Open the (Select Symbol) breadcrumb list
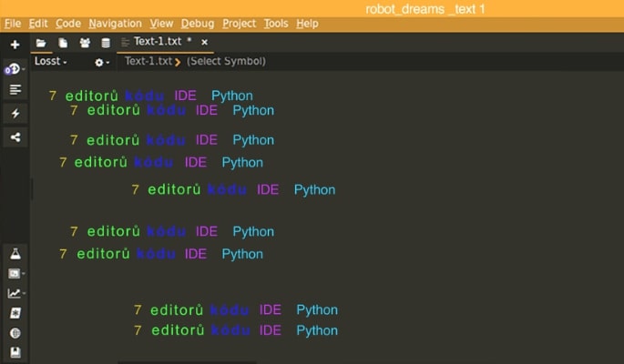Viewport: 624px width, 364px height. (x=226, y=61)
